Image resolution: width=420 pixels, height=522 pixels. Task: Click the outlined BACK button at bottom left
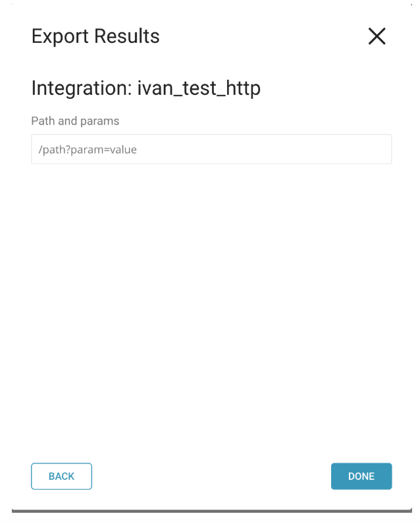coord(61,477)
